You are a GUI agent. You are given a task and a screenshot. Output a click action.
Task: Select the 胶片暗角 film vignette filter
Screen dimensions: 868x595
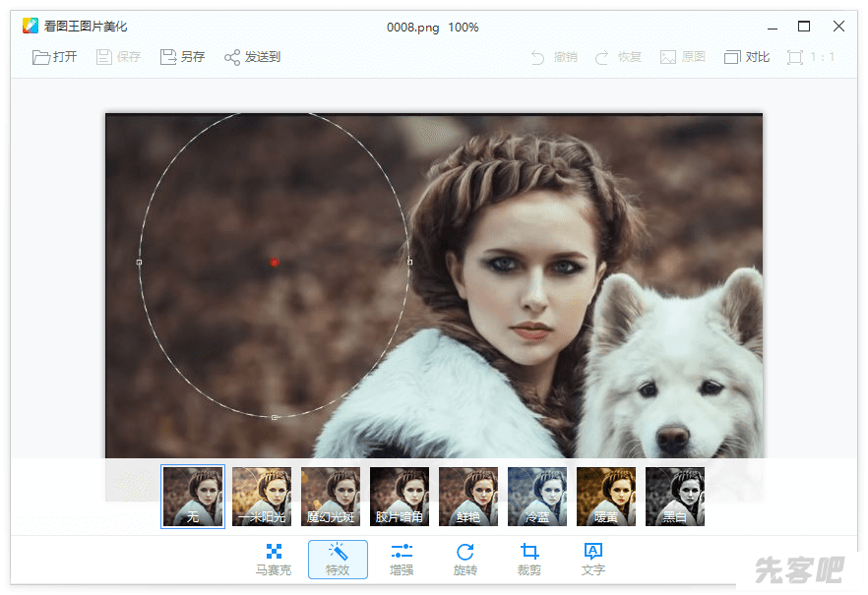(400, 497)
